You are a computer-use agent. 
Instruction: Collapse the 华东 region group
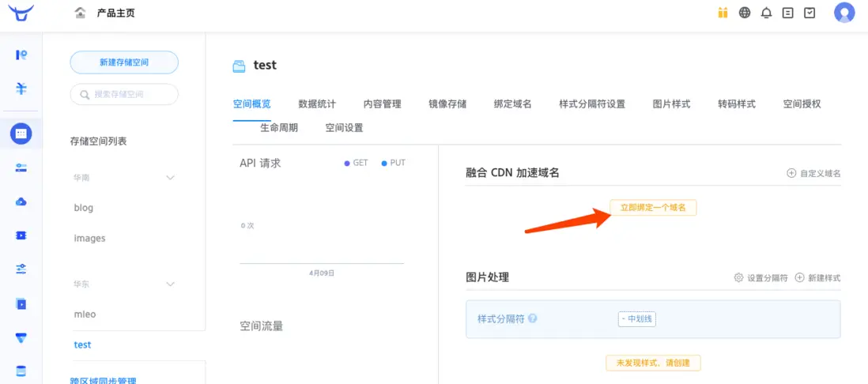(170, 284)
